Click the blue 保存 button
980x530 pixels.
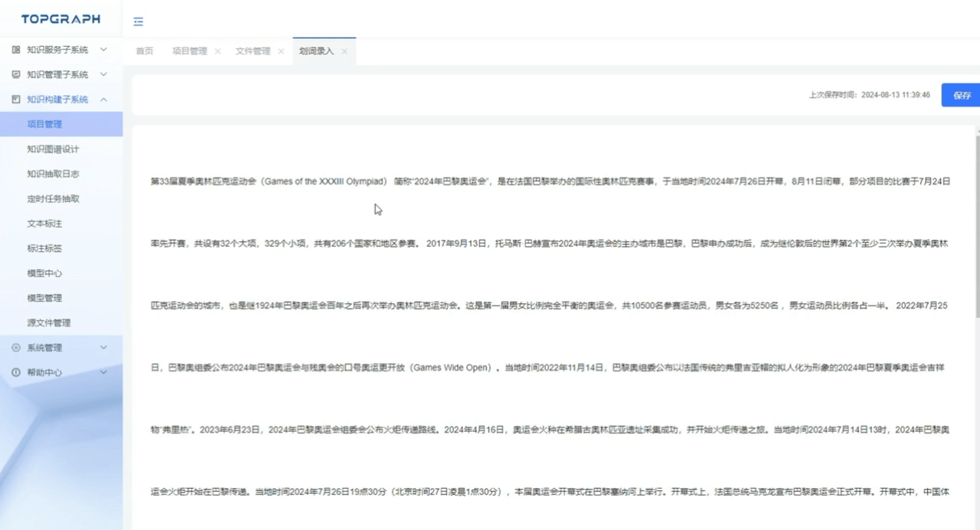962,95
